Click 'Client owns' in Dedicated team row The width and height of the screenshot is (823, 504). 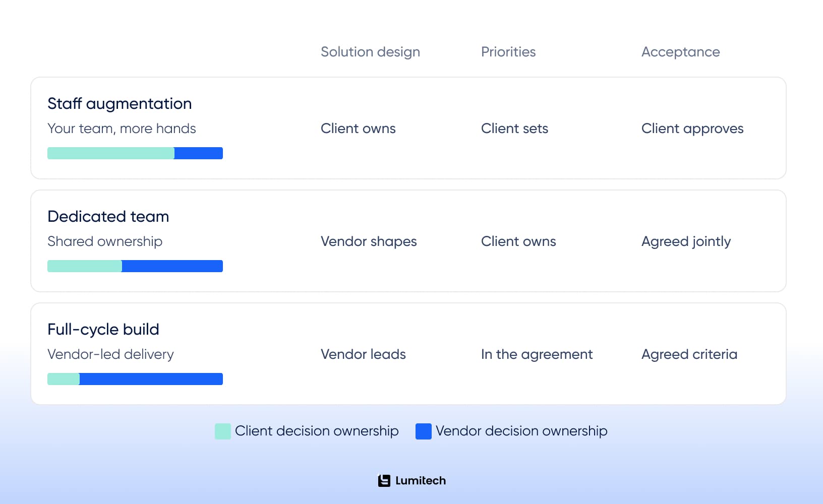click(518, 241)
